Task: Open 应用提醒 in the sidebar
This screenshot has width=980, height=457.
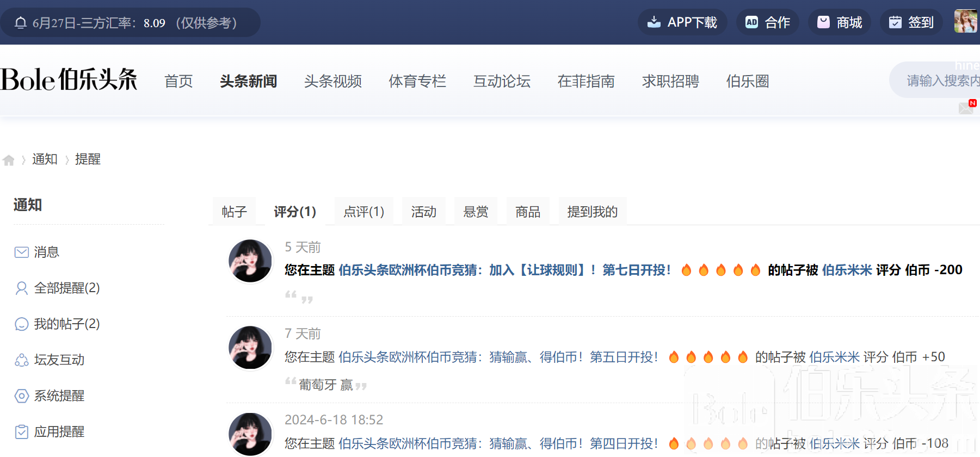Action: pos(59,431)
